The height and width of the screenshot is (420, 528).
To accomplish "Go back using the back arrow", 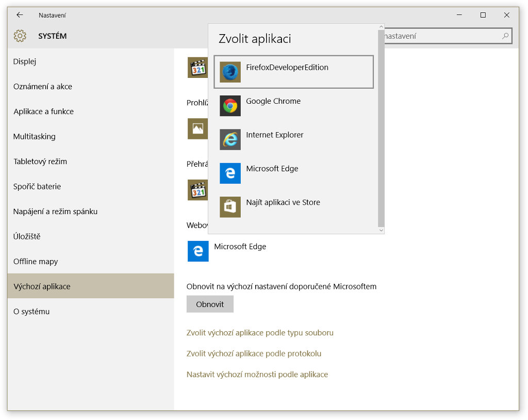I will point(20,15).
